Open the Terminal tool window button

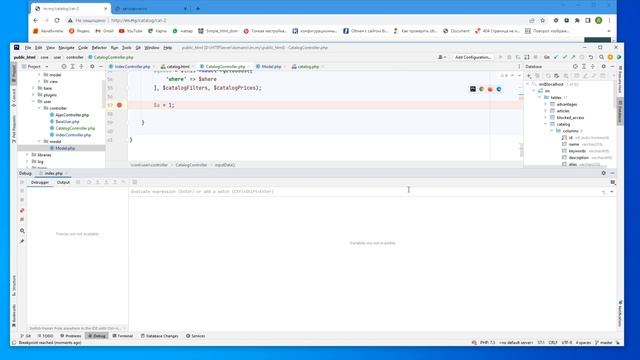pos(122,336)
